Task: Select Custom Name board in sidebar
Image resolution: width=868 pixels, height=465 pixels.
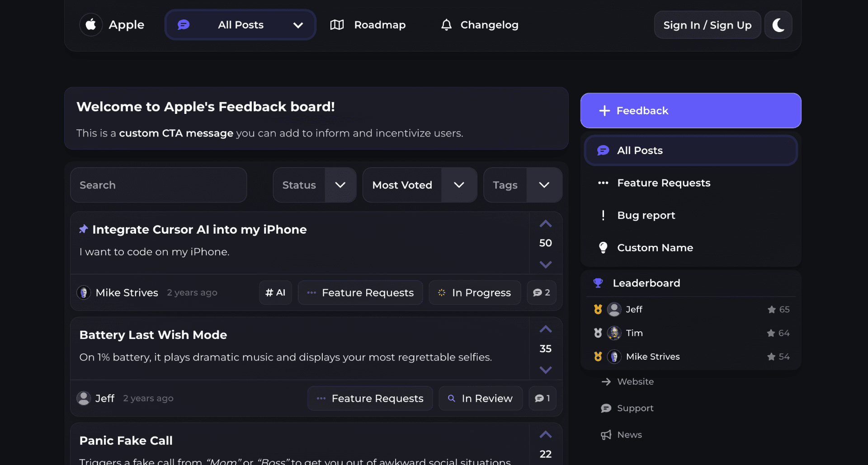Action: point(691,248)
